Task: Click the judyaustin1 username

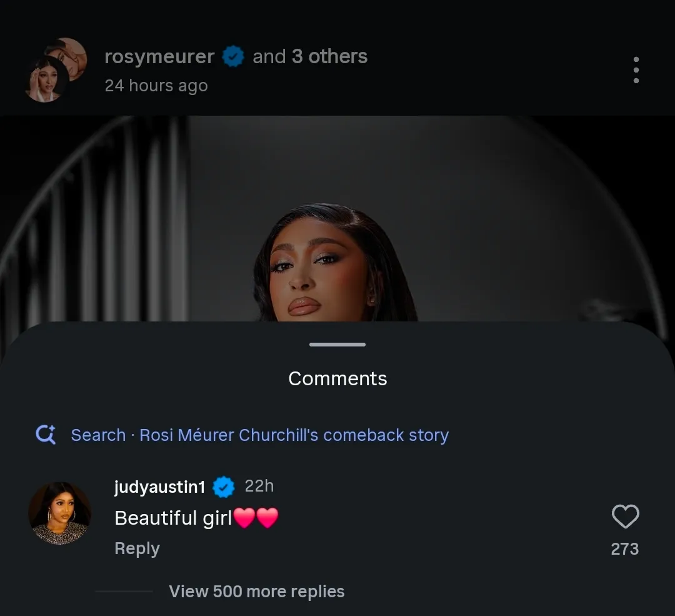Action: tap(159, 487)
